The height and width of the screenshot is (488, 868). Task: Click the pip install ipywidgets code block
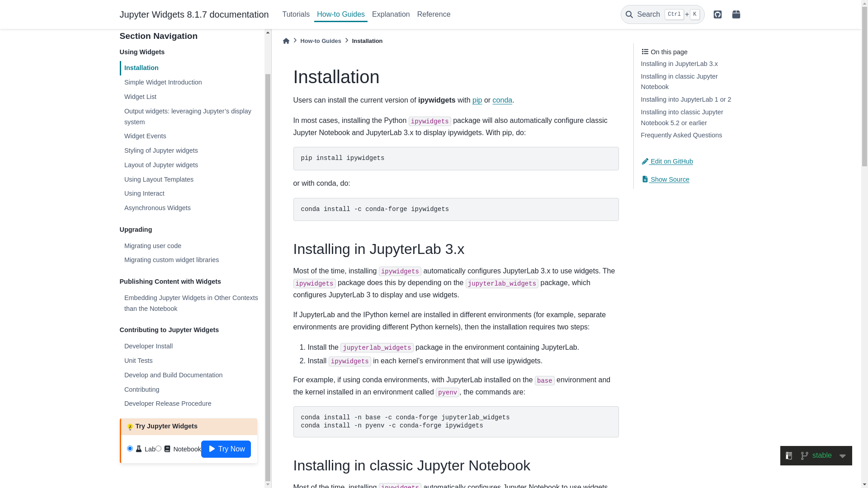456,159
